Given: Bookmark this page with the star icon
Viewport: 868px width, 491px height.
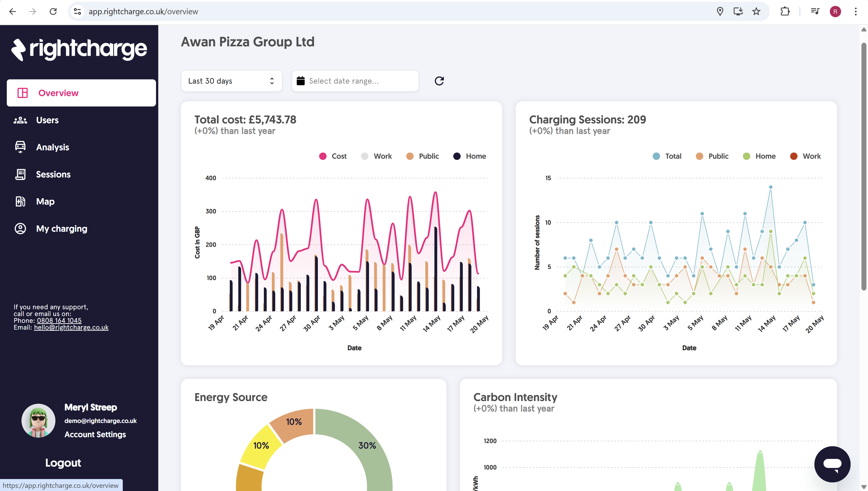Looking at the screenshot, I should click(x=756, y=12).
